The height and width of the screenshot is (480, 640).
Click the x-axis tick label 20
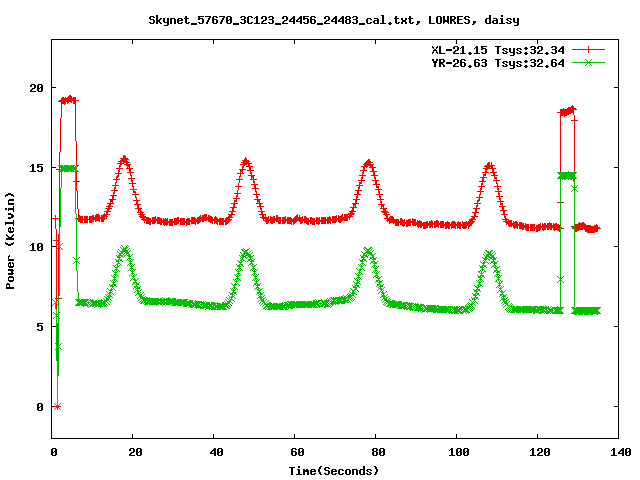pyautogui.click(x=135, y=452)
